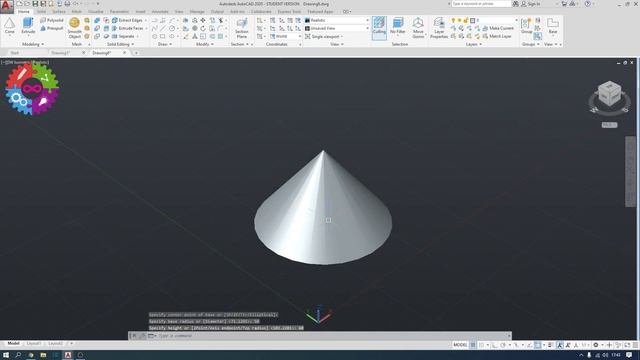Screen dimensions: 640x360
Task: Click the Sign In link
Action: click(x=531, y=4)
